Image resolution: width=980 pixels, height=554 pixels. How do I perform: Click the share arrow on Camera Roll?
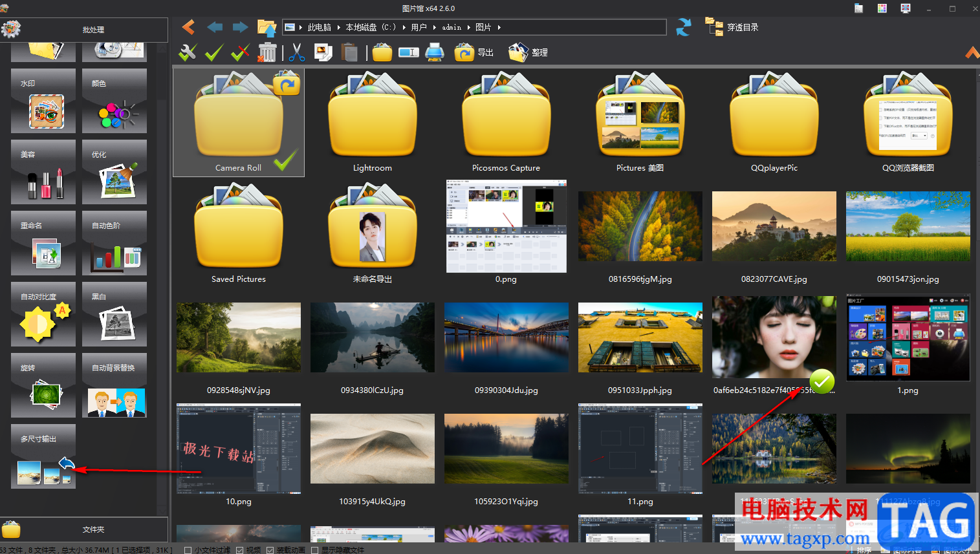pyautogui.click(x=287, y=83)
